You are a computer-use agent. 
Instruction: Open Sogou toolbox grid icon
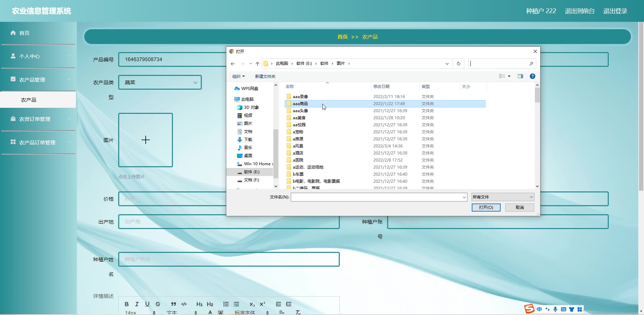[580, 309]
